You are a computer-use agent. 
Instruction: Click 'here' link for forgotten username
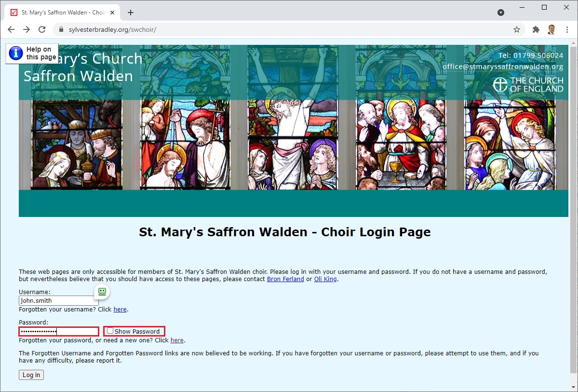[x=120, y=310]
